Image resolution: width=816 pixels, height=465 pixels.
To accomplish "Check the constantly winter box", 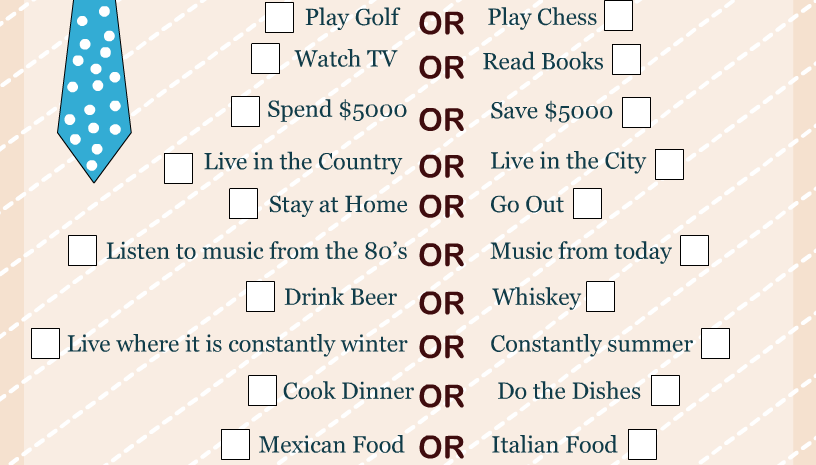I will click(45, 343).
